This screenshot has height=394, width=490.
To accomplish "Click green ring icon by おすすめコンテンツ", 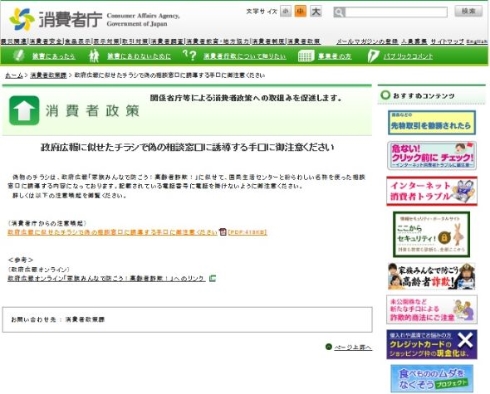I will pyautogui.click(x=385, y=95).
